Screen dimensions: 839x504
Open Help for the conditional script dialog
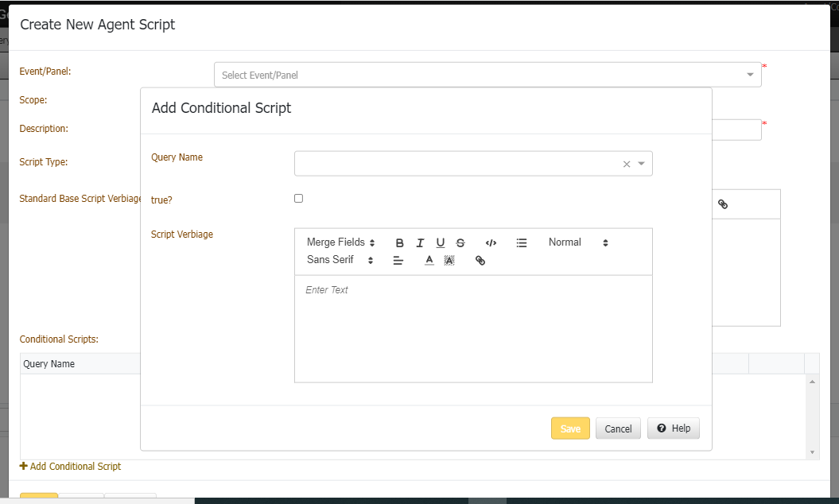(673, 428)
